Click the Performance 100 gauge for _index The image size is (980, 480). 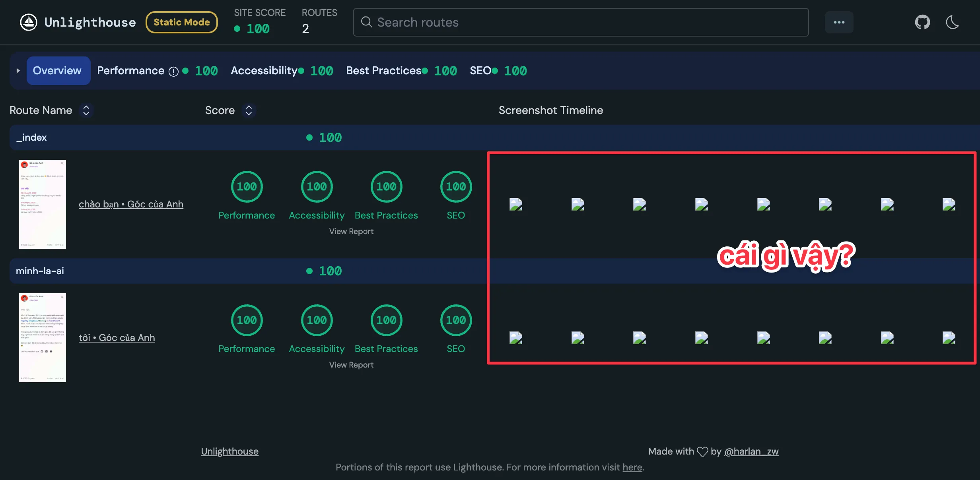(x=247, y=187)
